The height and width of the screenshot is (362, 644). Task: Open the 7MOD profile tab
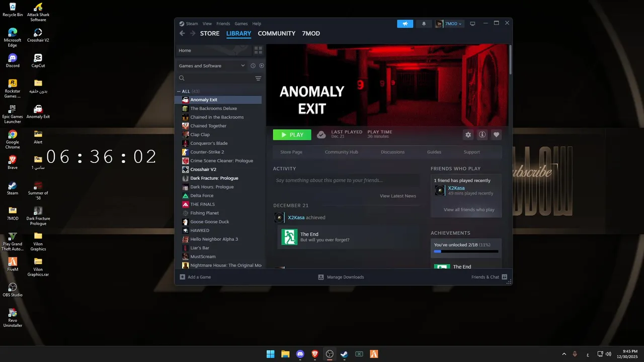[311, 34]
